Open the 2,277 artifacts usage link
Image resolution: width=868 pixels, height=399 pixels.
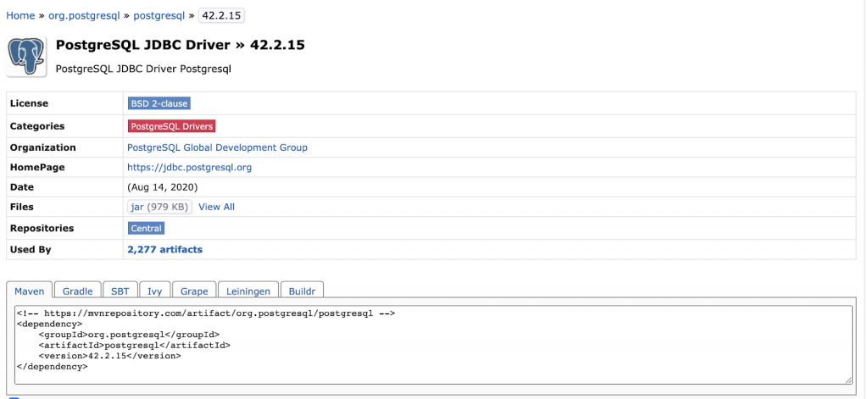[x=164, y=250]
